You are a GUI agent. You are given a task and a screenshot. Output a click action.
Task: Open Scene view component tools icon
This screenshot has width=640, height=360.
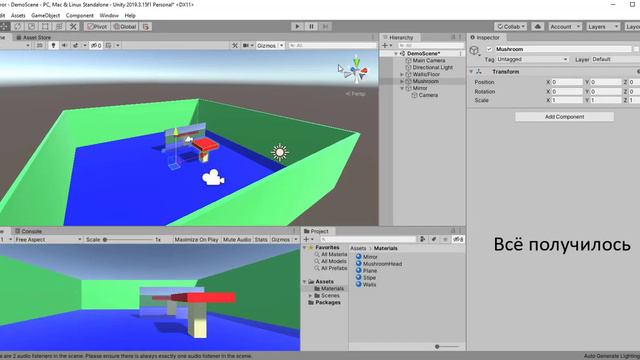235,45
